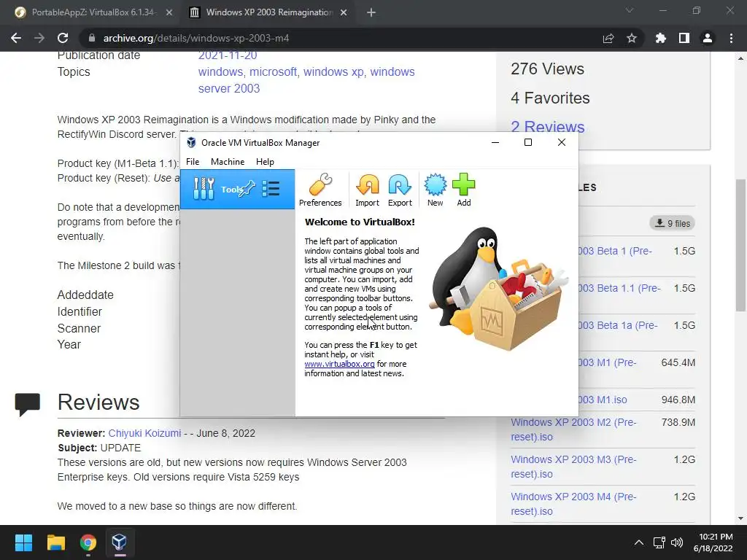This screenshot has width=747, height=560.
Task: Bookmark this page with star icon
Action: (x=632, y=38)
